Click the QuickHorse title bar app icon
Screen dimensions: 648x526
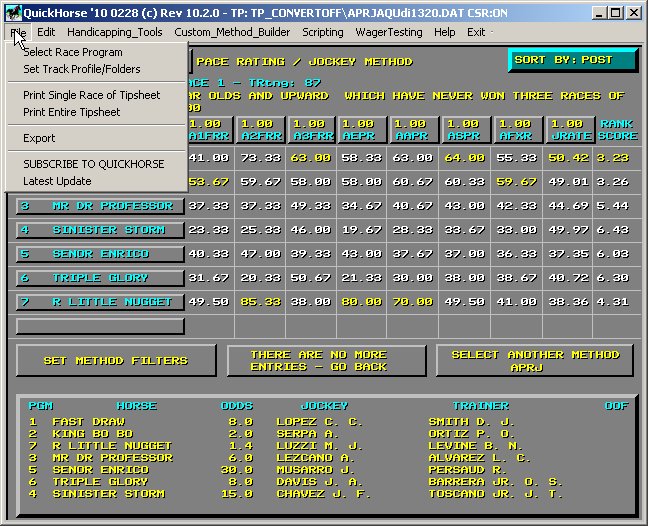(11, 12)
